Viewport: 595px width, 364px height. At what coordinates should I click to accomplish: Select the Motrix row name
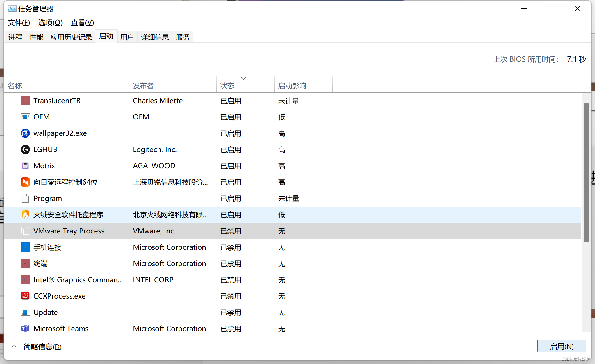click(x=44, y=166)
